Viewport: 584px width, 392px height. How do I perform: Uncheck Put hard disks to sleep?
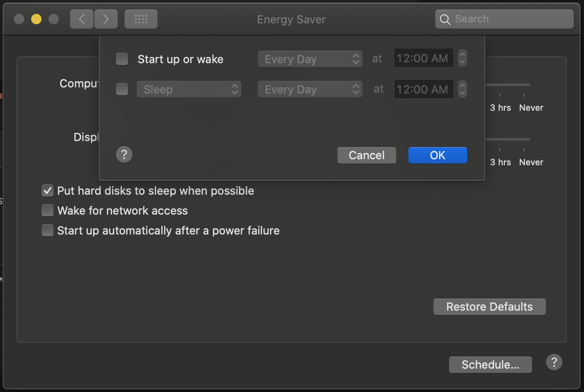tap(48, 191)
